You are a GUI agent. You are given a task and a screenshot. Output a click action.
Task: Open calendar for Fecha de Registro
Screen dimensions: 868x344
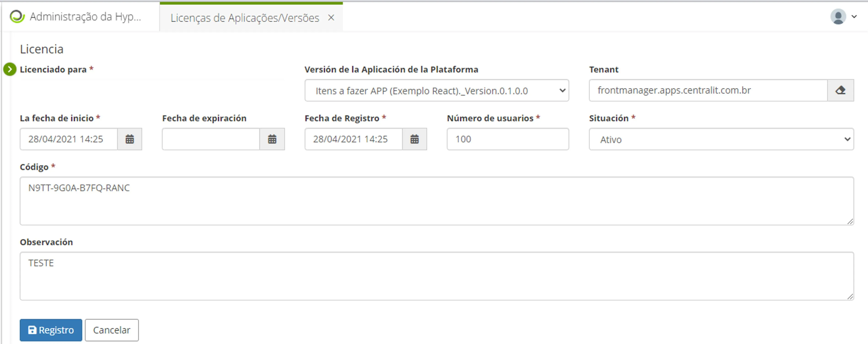pos(414,139)
